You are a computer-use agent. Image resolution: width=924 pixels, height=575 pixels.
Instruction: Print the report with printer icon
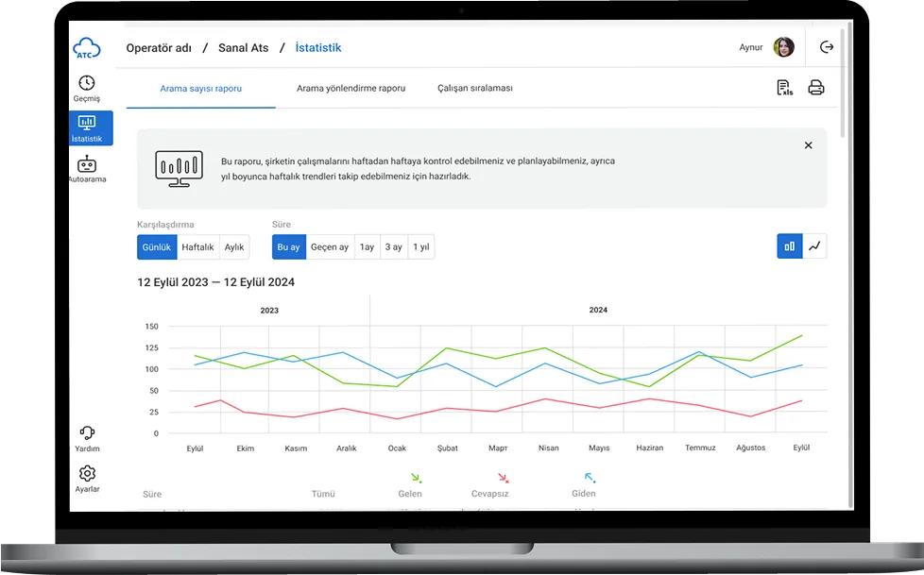(x=816, y=88)
